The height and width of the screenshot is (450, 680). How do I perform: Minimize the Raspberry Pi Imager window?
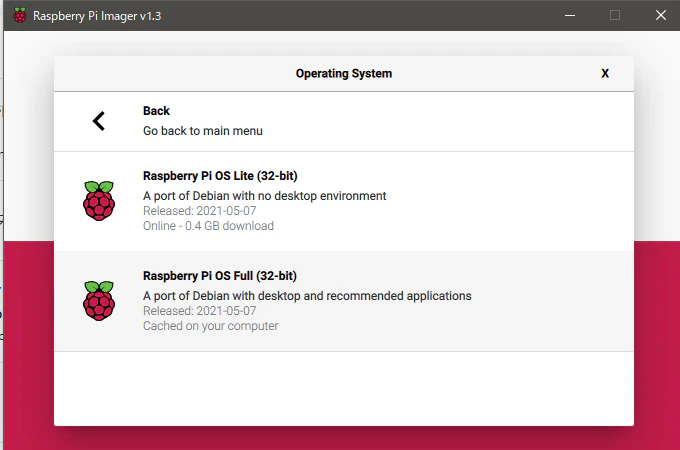(570, 15)
